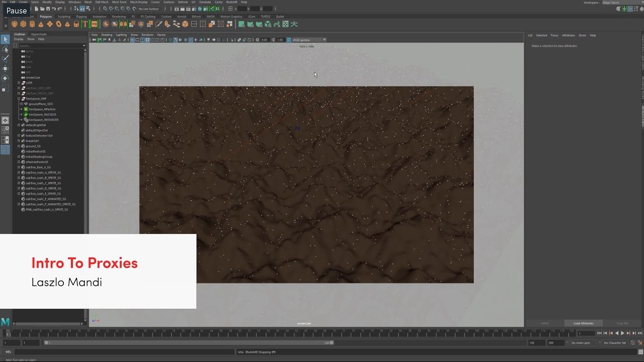
Task: Activate the Scale tool
Action: point(5,88)
